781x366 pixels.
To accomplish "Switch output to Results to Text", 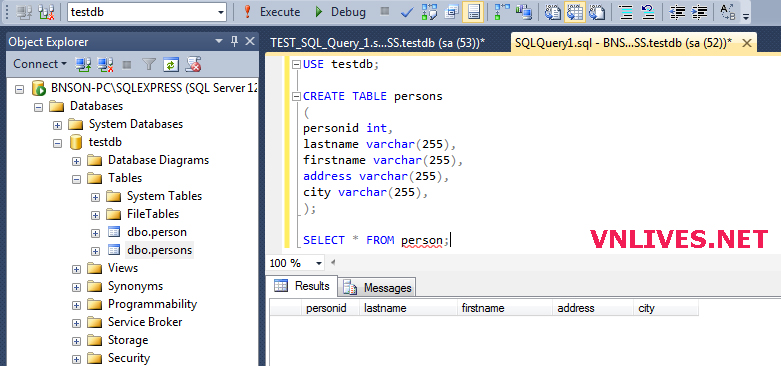I will (x=552, y=12).
